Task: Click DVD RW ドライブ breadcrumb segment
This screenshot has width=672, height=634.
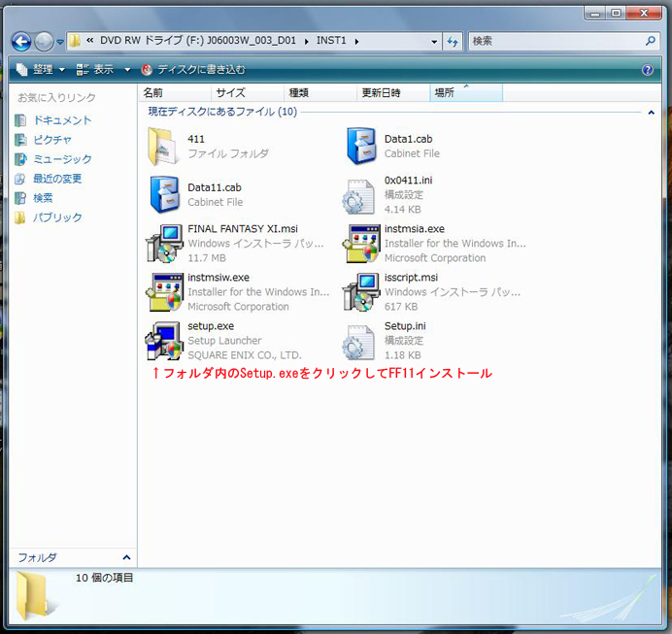Action: (x=198, y=41)
